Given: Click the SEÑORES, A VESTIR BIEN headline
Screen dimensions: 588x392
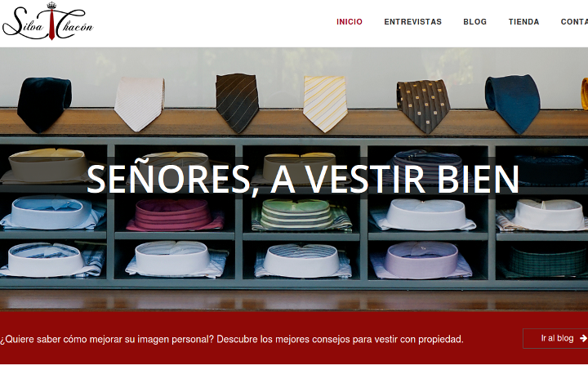Looking at the screenshot, I should click(303, 180).
